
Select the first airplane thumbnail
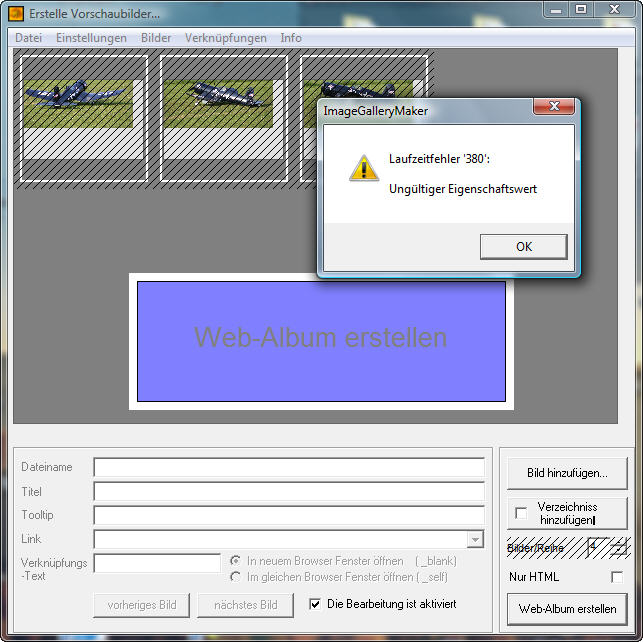(79, 103)
